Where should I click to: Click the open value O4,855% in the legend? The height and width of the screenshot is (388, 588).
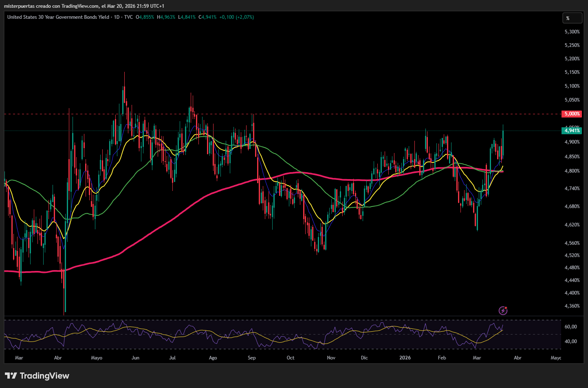coord(145,17)
